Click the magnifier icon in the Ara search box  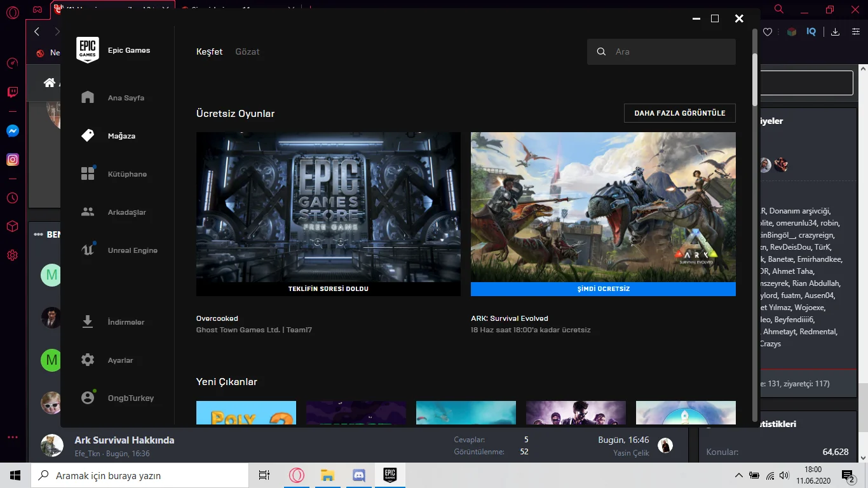click(x=601, y=51)
